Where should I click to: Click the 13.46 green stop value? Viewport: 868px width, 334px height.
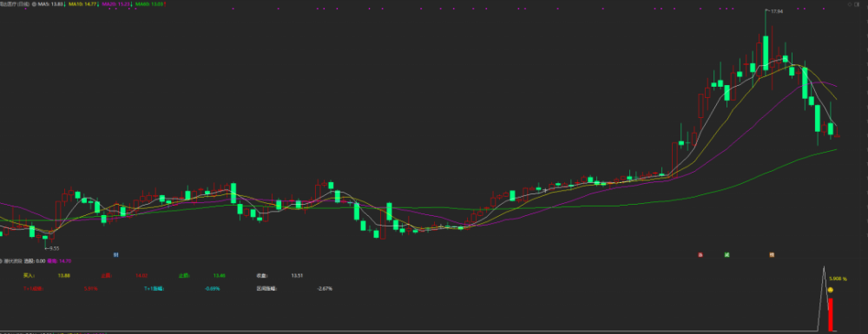click(219, 275)
